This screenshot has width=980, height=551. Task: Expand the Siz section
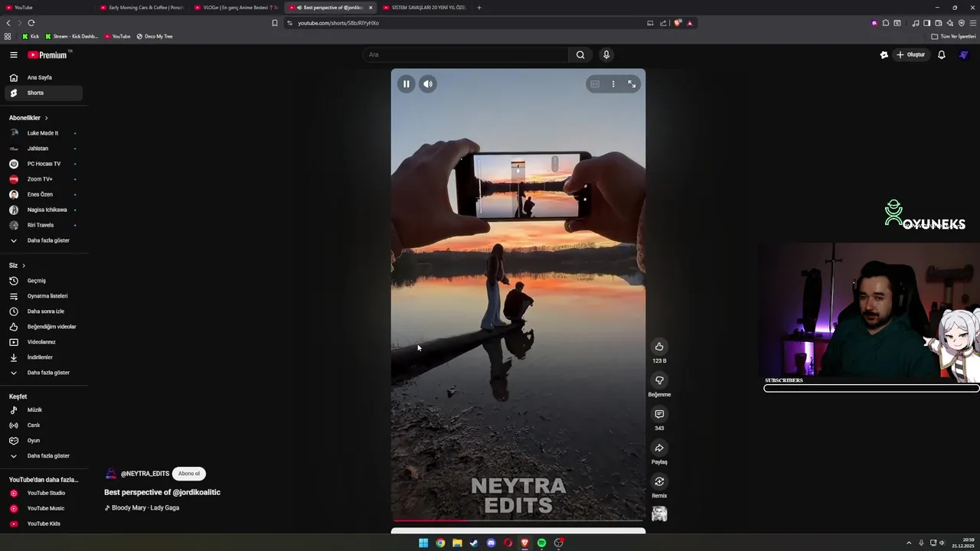click(x=17, y=266)
